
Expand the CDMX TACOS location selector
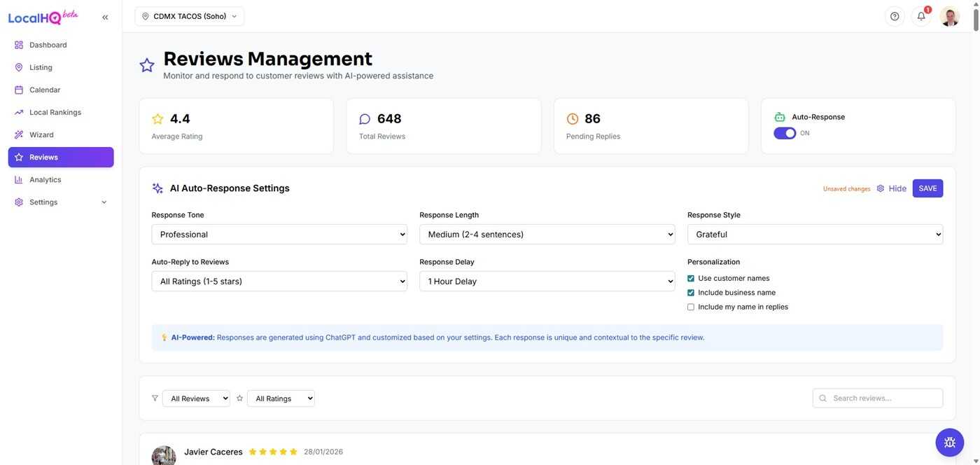pos(190,16)
